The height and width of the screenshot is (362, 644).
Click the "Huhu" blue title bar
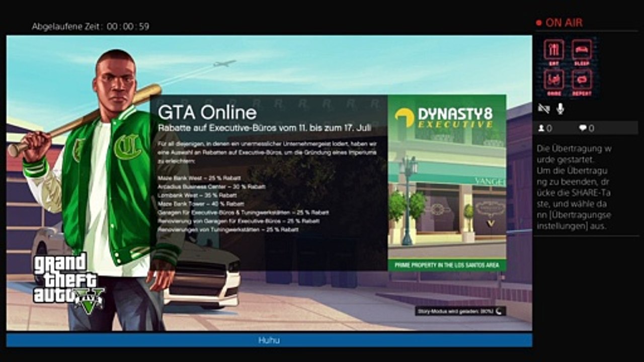click(269, 340)
